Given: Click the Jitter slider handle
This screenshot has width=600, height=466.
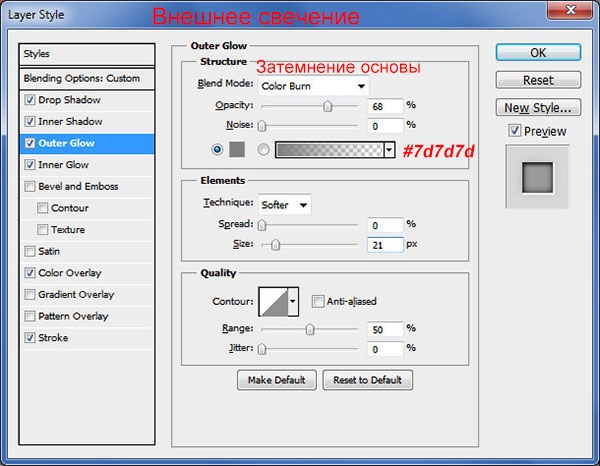Looking at the screenshot, I should point(262,349).
